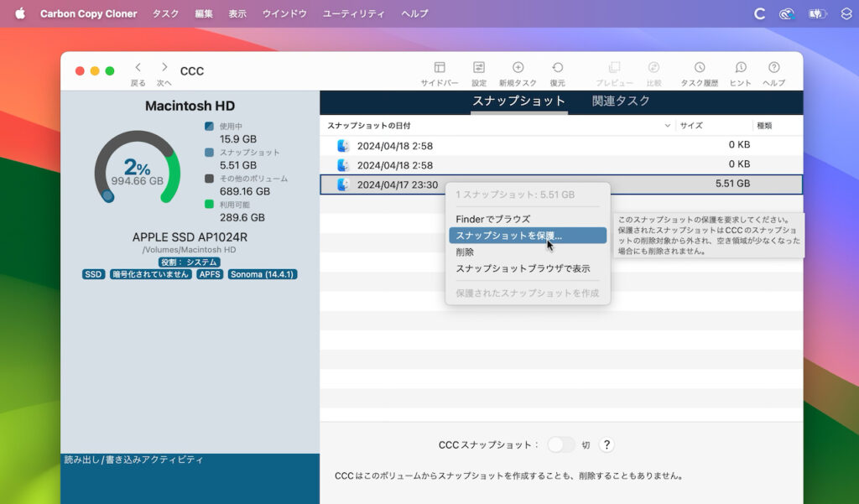Click the 戻る navigation arrow
Screen dimensions: 859x504
pyautogui.click(x=137, y=67)
